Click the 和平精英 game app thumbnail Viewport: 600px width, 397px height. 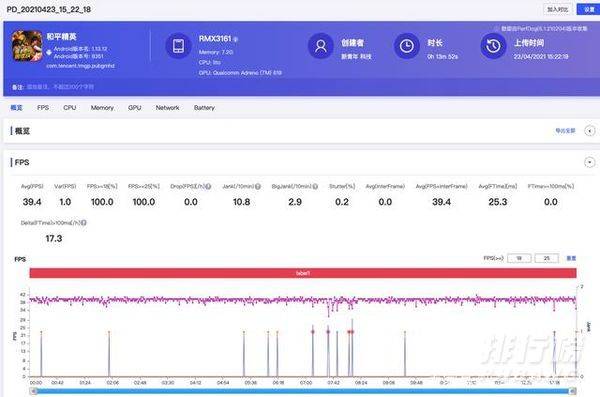pos(27,46)
